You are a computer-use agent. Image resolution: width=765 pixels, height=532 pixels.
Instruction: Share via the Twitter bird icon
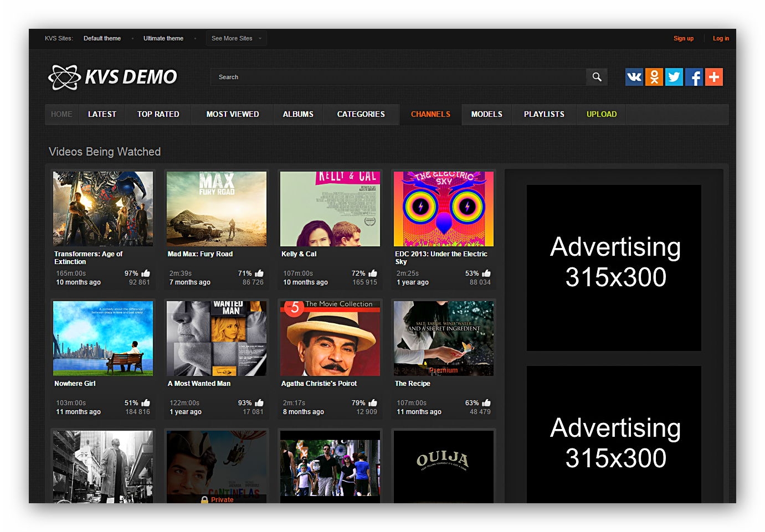tap(674, 77)
